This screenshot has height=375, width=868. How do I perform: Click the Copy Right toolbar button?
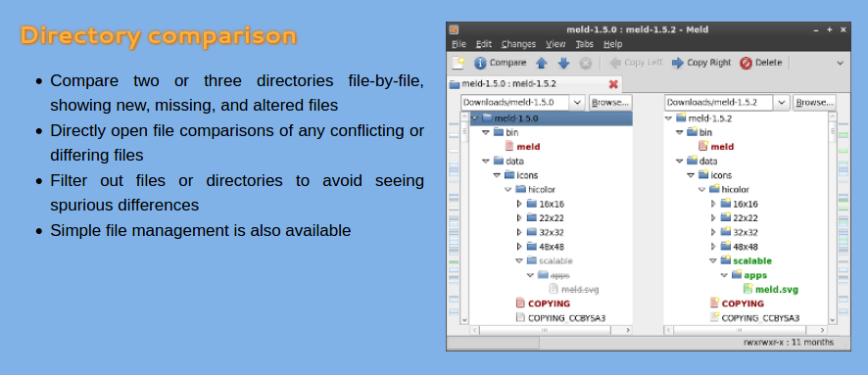(700, 63)
